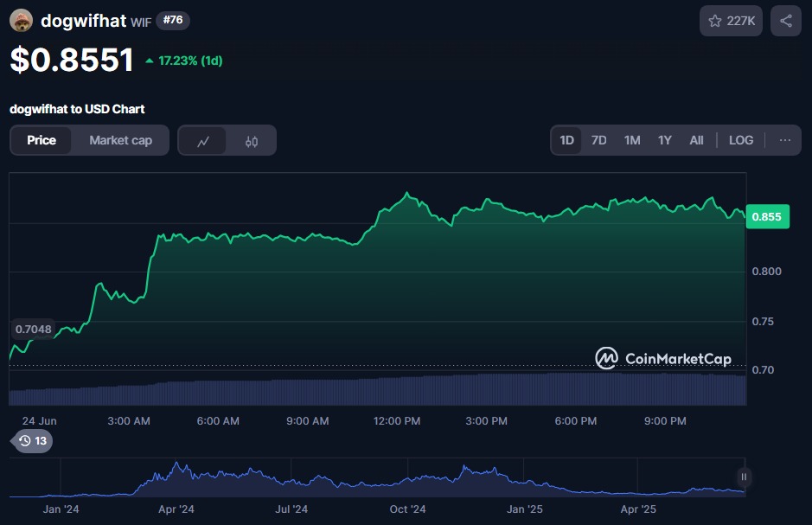Image resolution: width=812 pixels, height=525 pixels.
Task: Click the WIF ticker symbol text
Action: tap(141, 22)
